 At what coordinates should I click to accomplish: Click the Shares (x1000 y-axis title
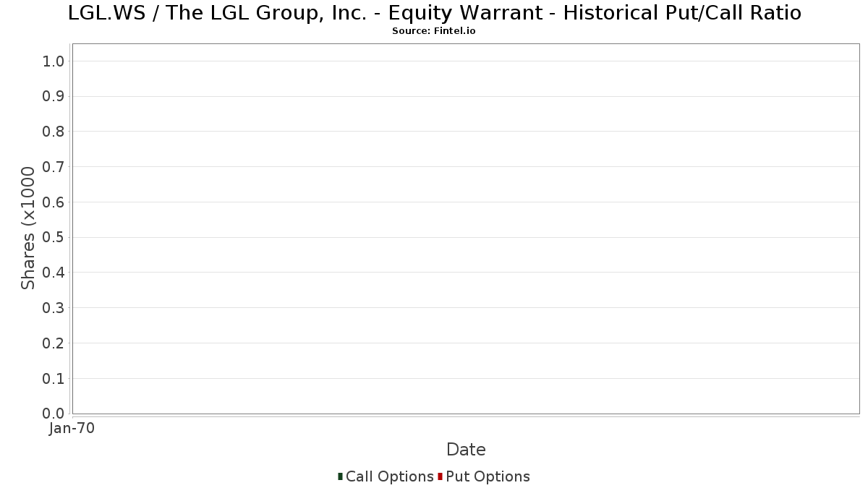(x=28, y=228)
